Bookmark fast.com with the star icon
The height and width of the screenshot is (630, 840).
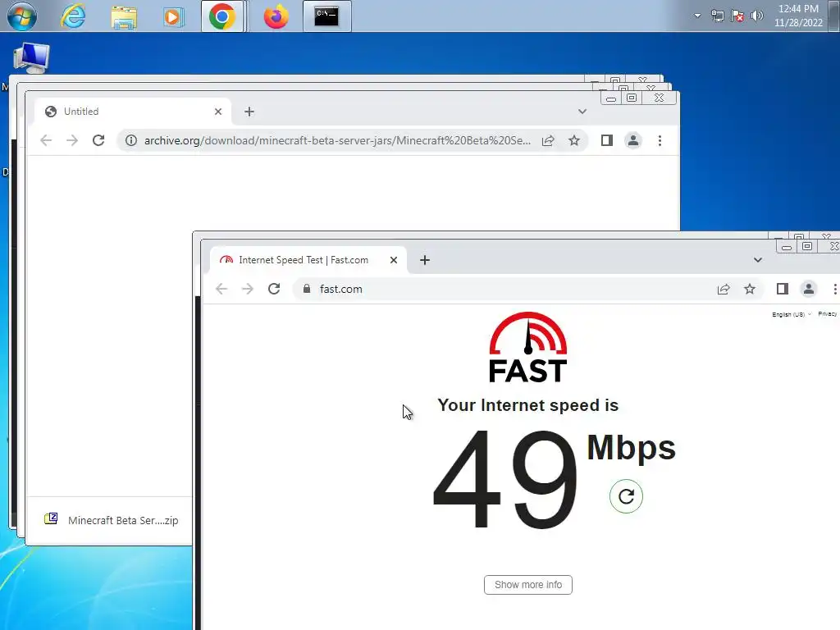pos(750,289)
